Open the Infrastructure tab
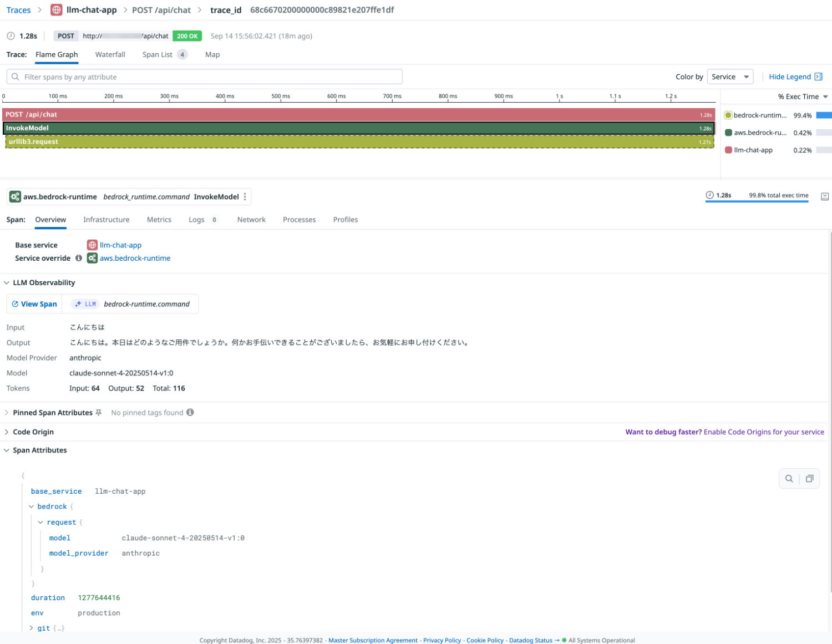The image size is (832, 644). click(x=106, y=220)
